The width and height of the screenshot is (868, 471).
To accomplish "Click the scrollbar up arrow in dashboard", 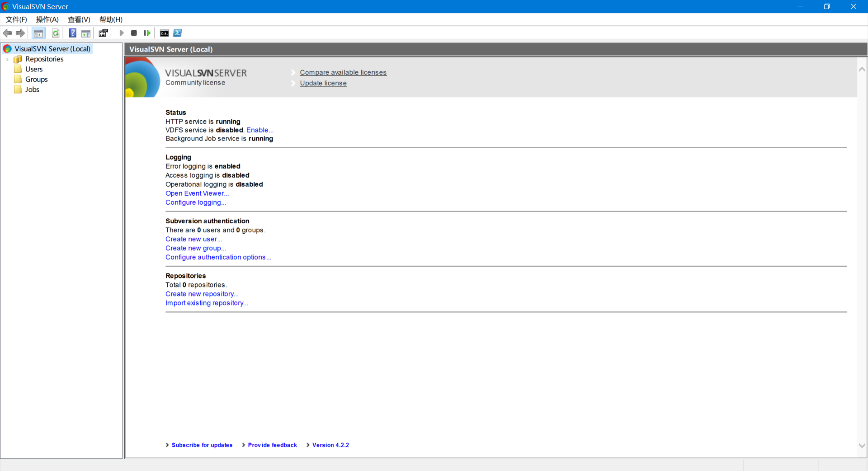I will tap(862, 69).
